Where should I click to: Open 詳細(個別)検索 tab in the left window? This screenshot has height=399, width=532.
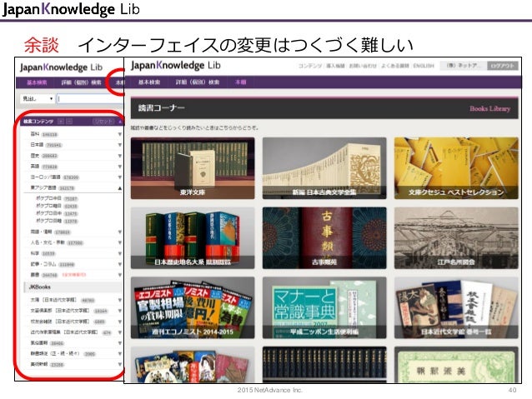(x=82, y=82)
